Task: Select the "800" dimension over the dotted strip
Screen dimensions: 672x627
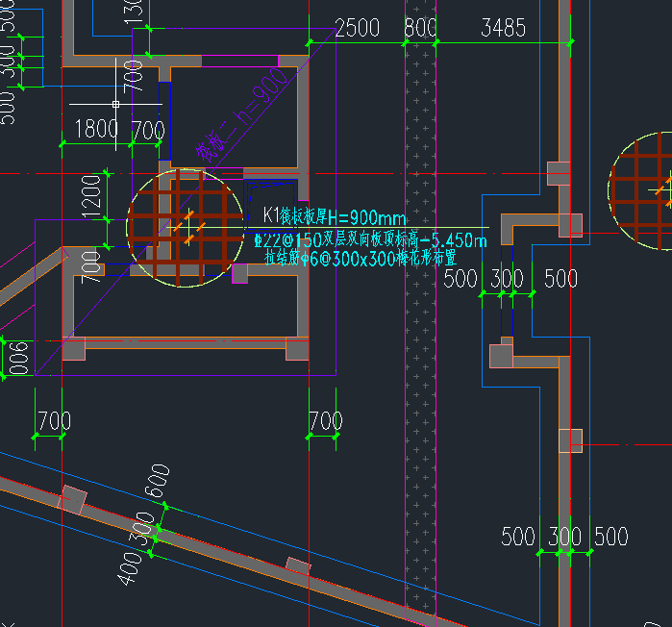Action: [420, 28]
